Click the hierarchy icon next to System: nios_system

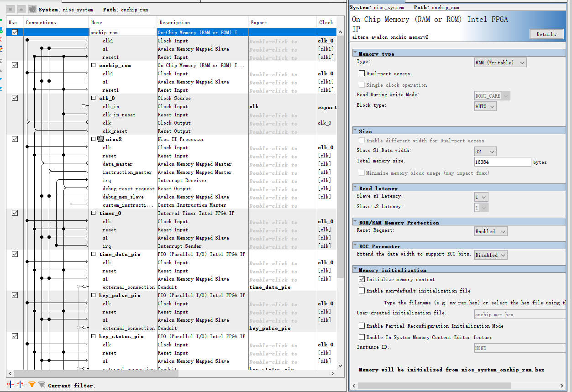coord(32,9)
